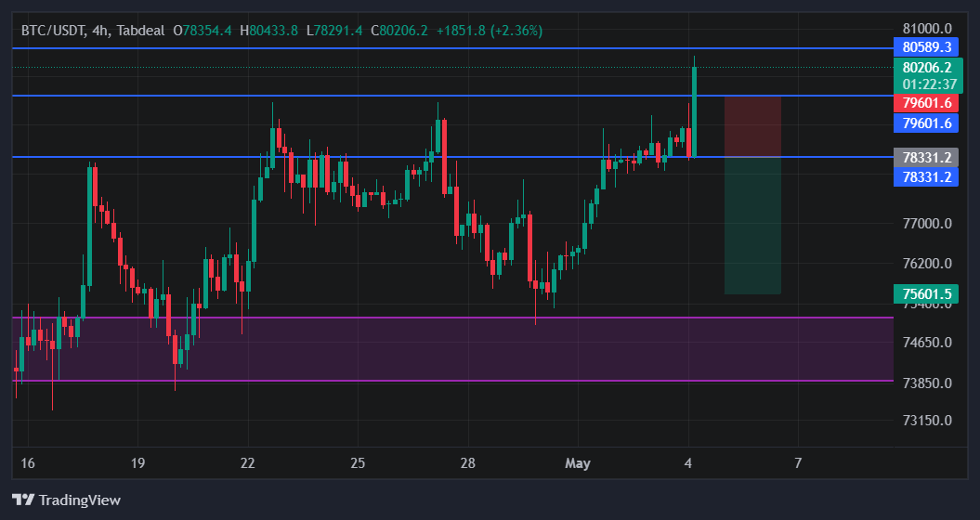Select the green profit zone of short position
980x520 pixels.
click(x=752, y=225)
